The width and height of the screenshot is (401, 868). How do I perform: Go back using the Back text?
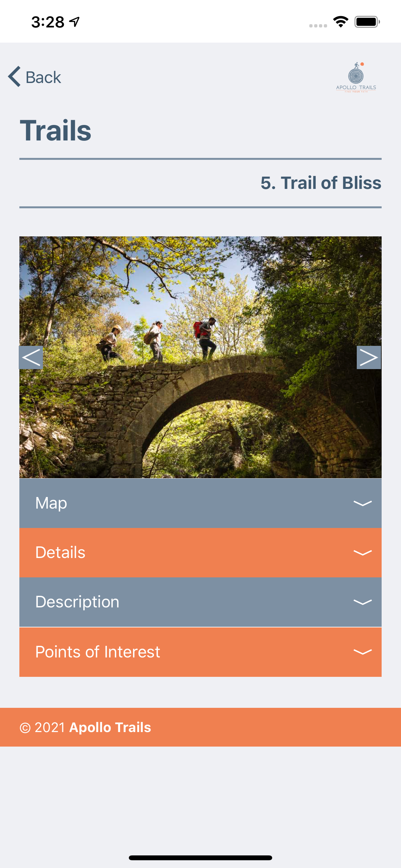pyautogui.click(x=43, y=77)
